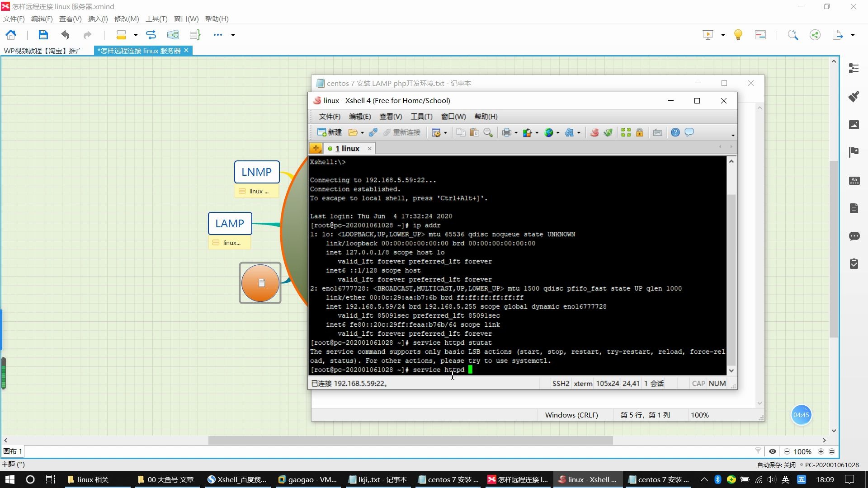
Task: Select the keyboard input icon in Xshell toolbar
Action: [657, 132]
